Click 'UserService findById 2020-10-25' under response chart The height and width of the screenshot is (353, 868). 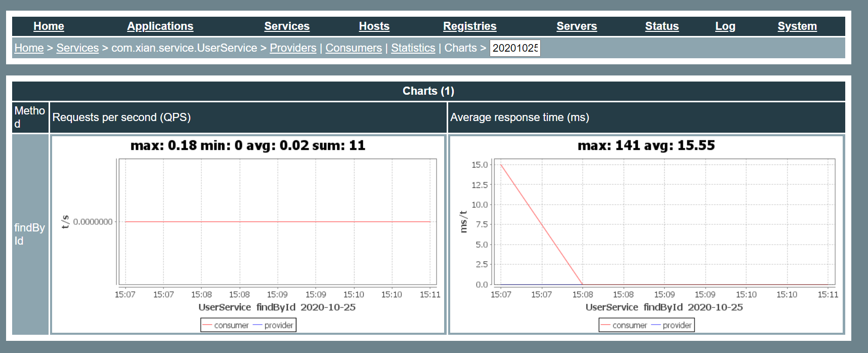664,307
